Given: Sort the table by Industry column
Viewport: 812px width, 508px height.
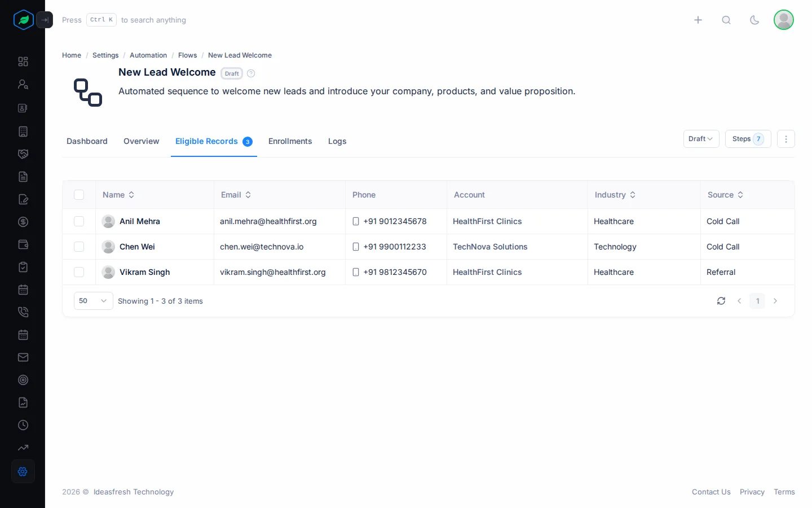Looking at the screenshot, I should (615, 195).
